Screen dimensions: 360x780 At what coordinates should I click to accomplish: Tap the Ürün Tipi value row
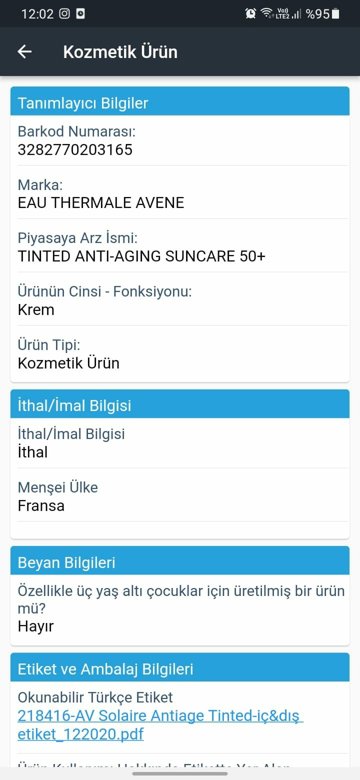click(180, 354)
